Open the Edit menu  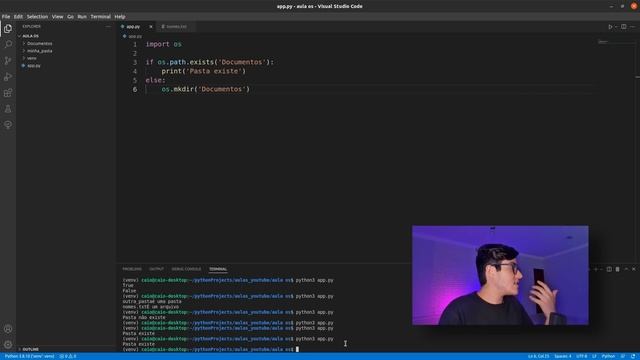pos(18,17)
